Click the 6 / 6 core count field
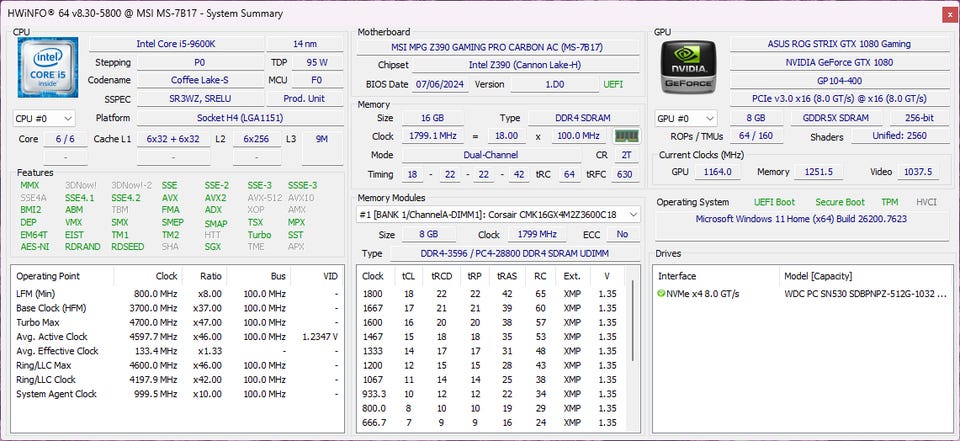The image size is (960, 441). click(x=65, y=139)
